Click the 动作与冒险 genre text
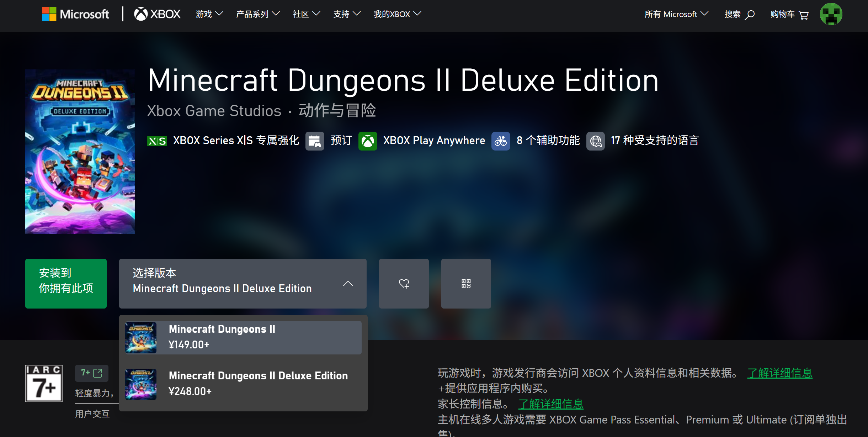The width and height of the screenshot is (868, 437). [337, 111]
